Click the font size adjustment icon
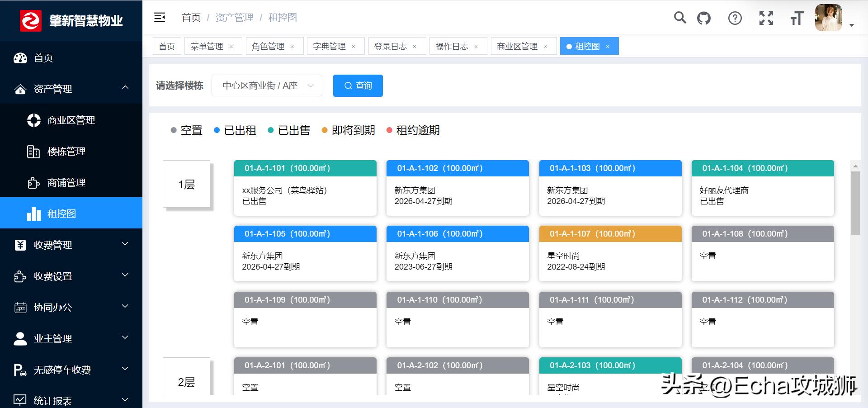The height and width of the screenshot is (408, 868). pos(797,18)
